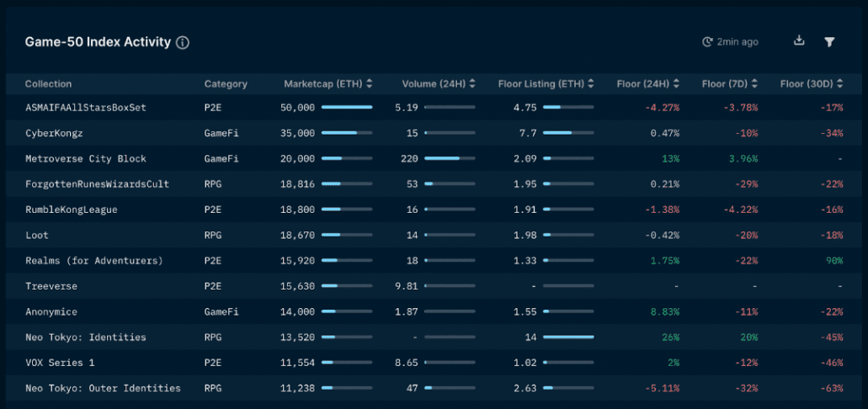Click the GameFi category in Anonymice row
This screenshot has height=409, width=868.
[x=221, y=311]
